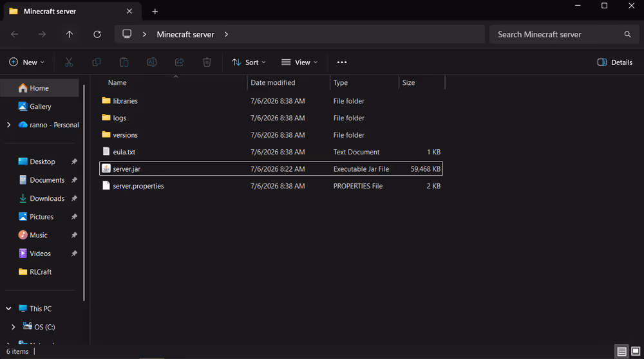Open the Sort dropdown
The height and width of the screenshot is (359, 644).
click(x=249, y=62)
